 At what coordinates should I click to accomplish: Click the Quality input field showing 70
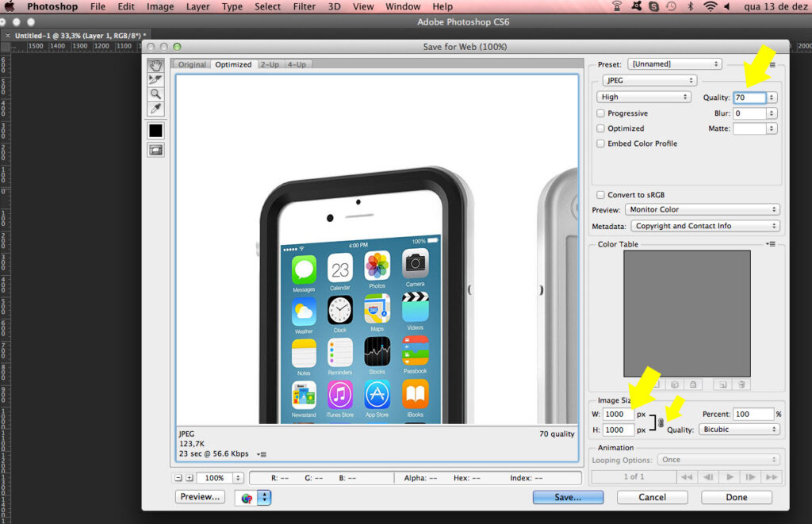point(749,98)
